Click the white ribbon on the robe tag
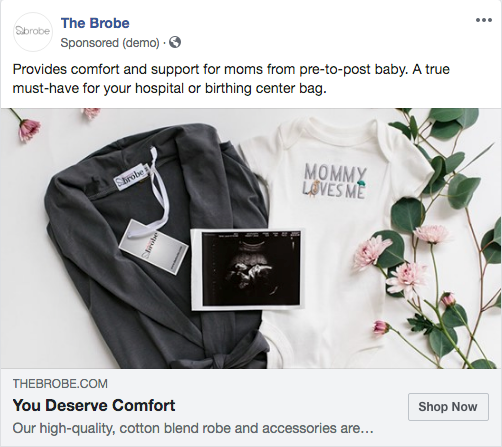Screen dimensions: 502x447 click(157, 193)
